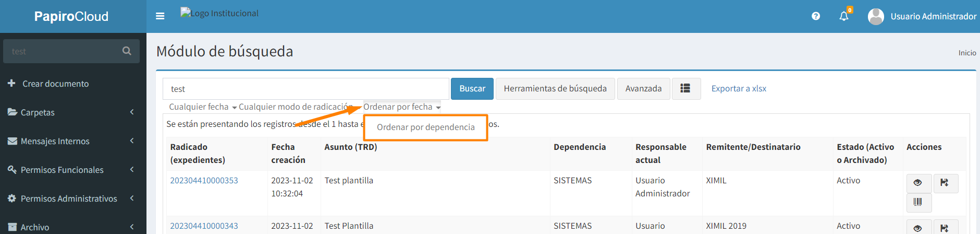Open record link 202304410000343
This screenshot has height=234, width=980.
coord(204,226)
